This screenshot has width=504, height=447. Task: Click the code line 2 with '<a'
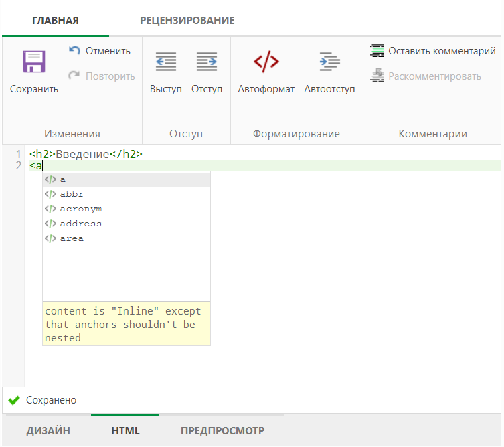click(x=265, y=165)
